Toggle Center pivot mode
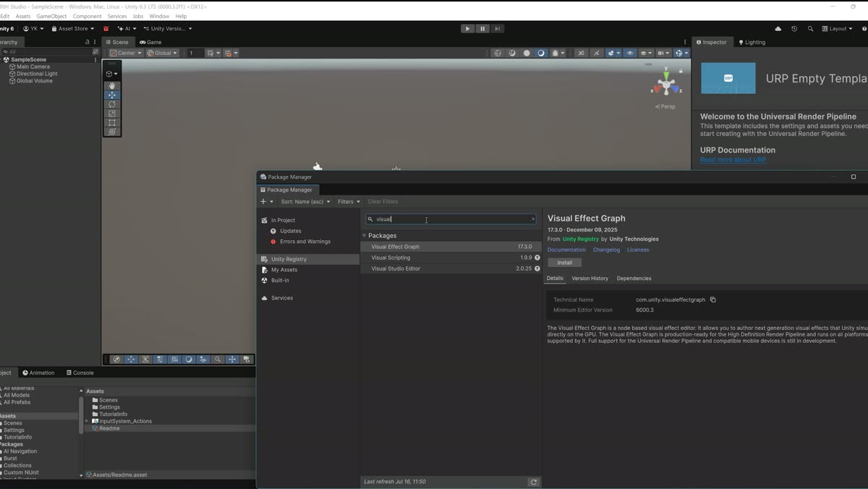 pos(126,53)
